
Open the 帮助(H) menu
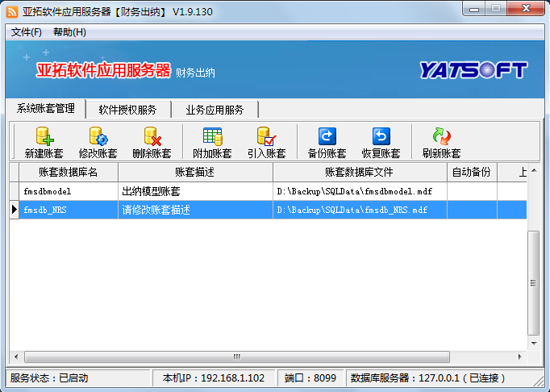69,32
